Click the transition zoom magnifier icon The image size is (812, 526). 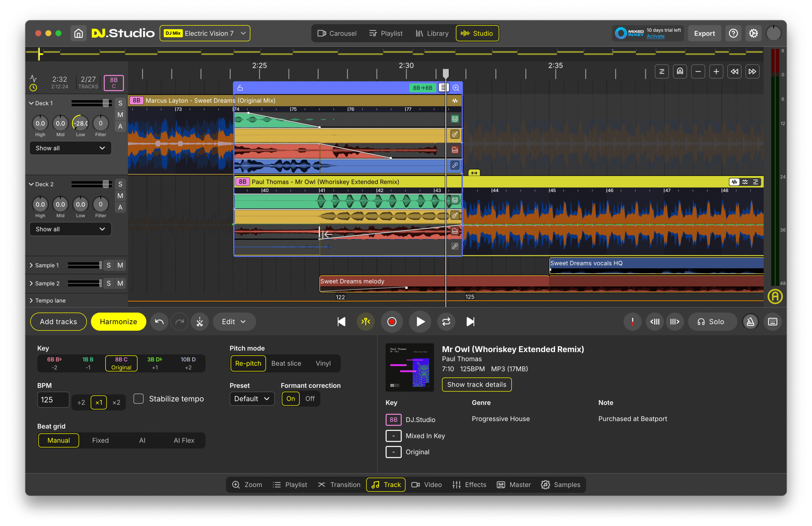[x=456, y=87]
